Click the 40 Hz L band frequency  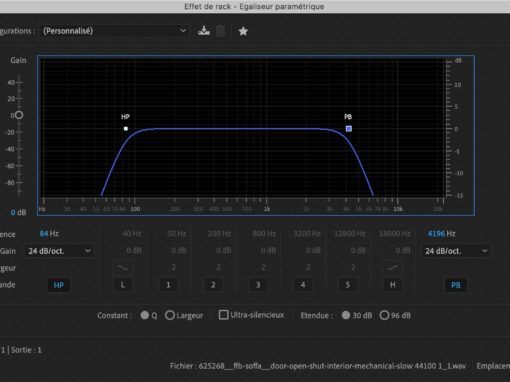point(132,234)
